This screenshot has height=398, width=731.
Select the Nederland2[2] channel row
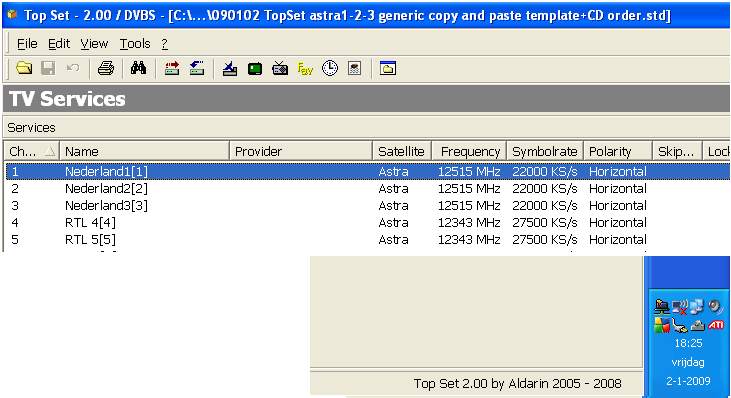click(367, 189)
